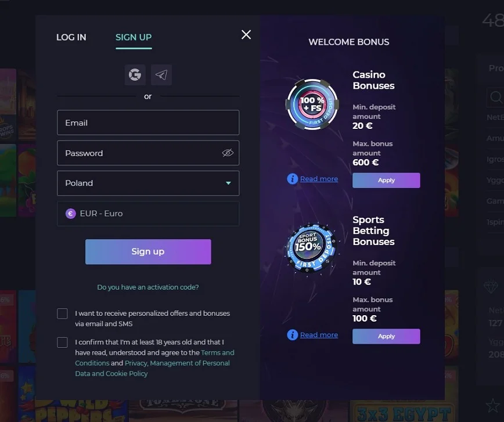Image resolution: width=504 pixels, height=422 pixels.
Task: Check the personalized offers and bonuses box
Action: tap(62, 313)
